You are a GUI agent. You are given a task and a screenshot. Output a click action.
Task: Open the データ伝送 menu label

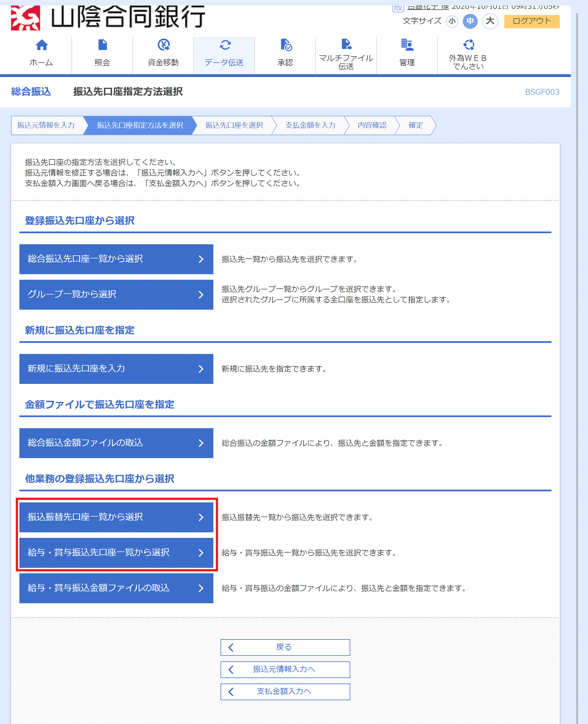[224, 62]
